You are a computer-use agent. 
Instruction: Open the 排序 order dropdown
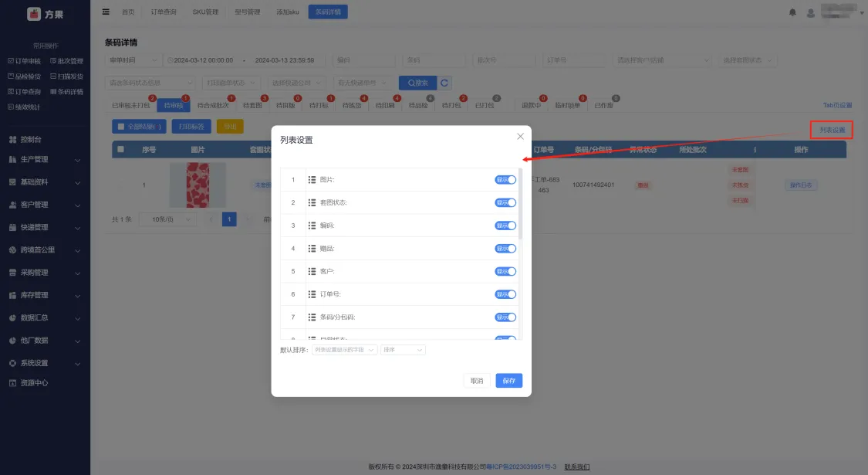[403, 350]
